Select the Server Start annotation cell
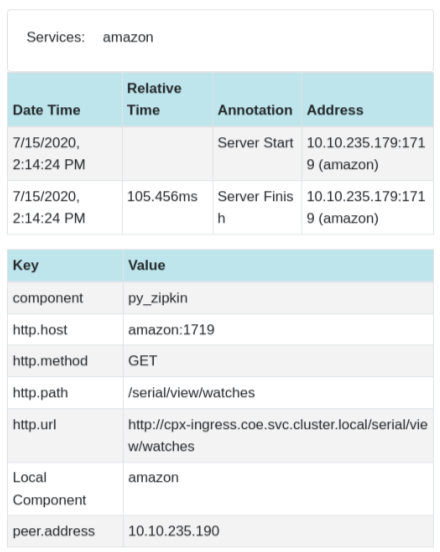The image size is (440, 552). tap(257, 154)
